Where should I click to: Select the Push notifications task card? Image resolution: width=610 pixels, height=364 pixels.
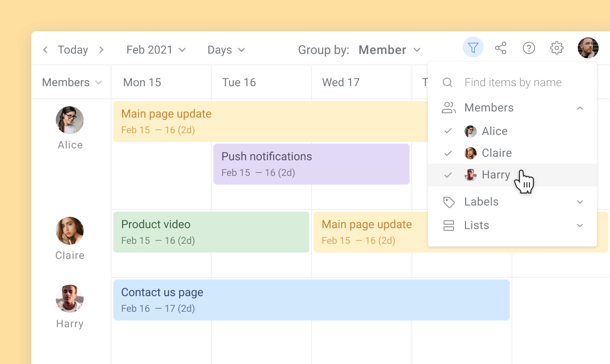click(311, 164)
